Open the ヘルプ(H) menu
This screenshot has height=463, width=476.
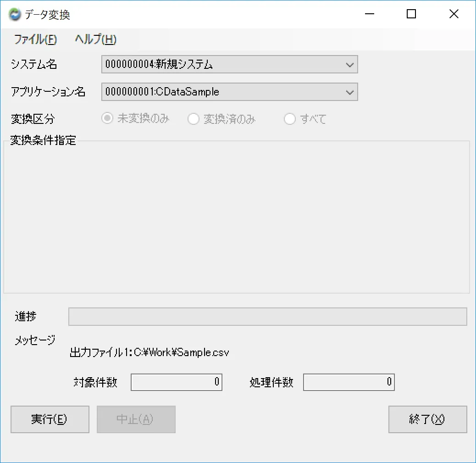tap(95, 39)
